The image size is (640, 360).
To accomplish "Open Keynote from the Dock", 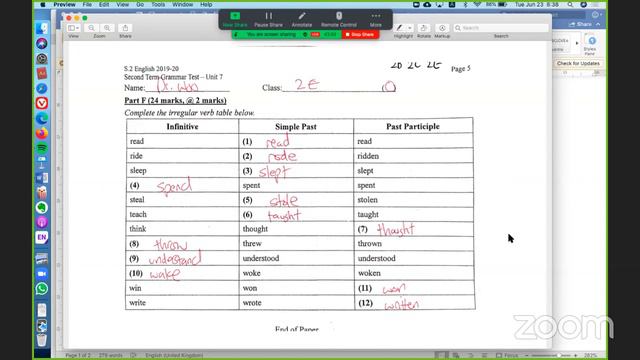I will click(x=42, y=162).
